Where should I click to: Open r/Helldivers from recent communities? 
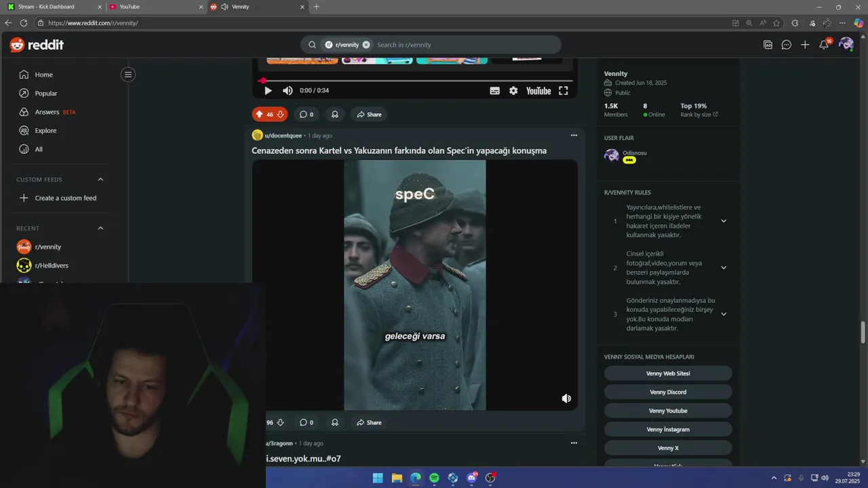tap(52, 266)
